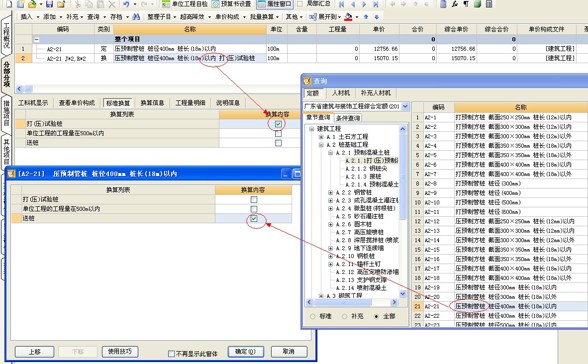Click the 上移 button

pyautogui.click(x=34, y=352)
